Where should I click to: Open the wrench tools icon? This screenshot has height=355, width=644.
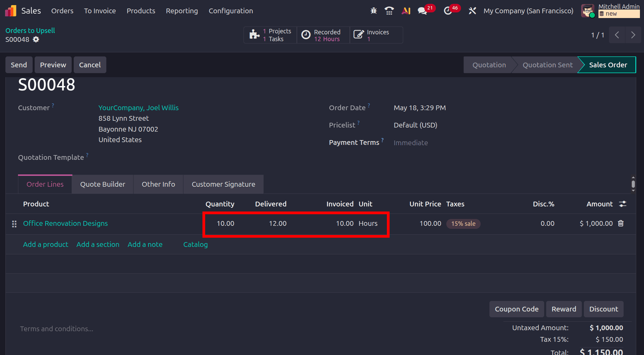click(472, 11)
